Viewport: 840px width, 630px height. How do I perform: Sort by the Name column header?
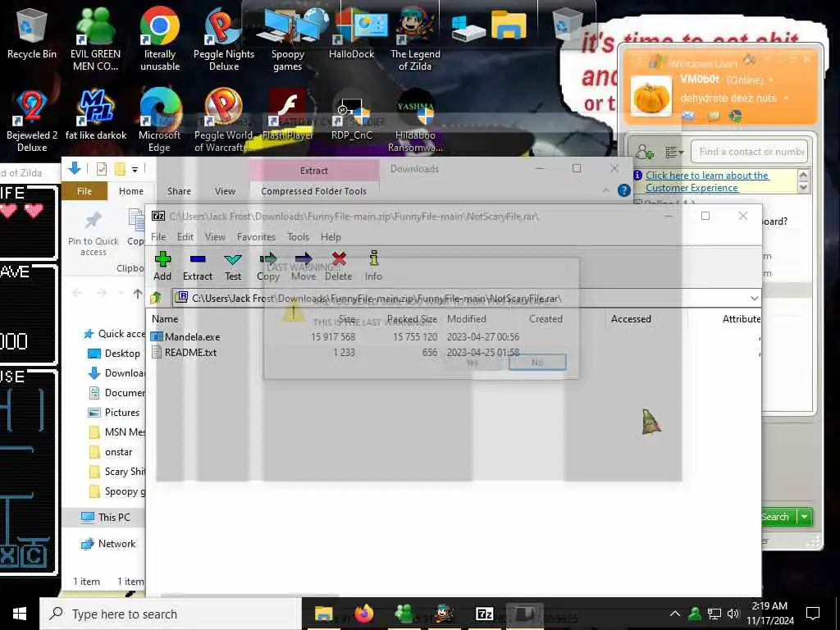tap(165, 319)
